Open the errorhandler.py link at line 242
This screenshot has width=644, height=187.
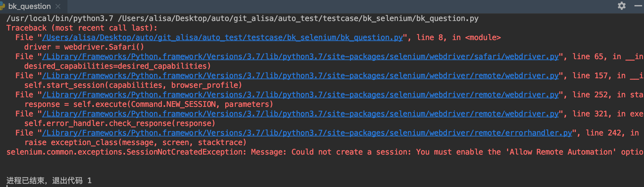(x=307, y=133)
